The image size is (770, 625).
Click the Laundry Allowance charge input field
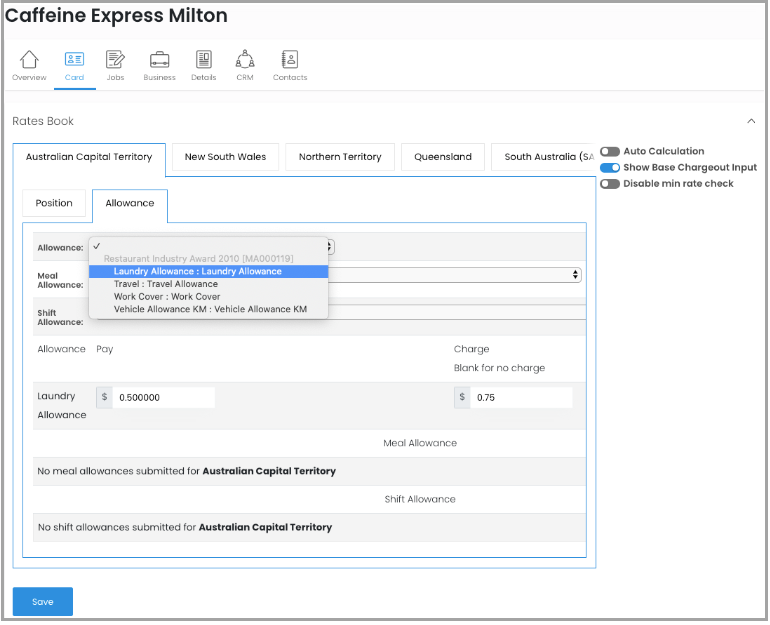[x=521, y=397]
